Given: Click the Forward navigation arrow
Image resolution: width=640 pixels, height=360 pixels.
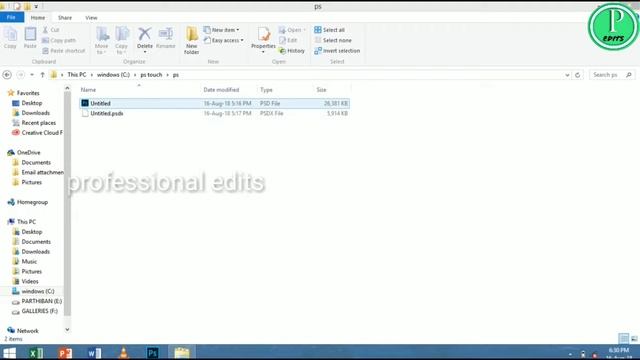Looking at the screenshot, I should pyautogui.click(x=20, y=75).
